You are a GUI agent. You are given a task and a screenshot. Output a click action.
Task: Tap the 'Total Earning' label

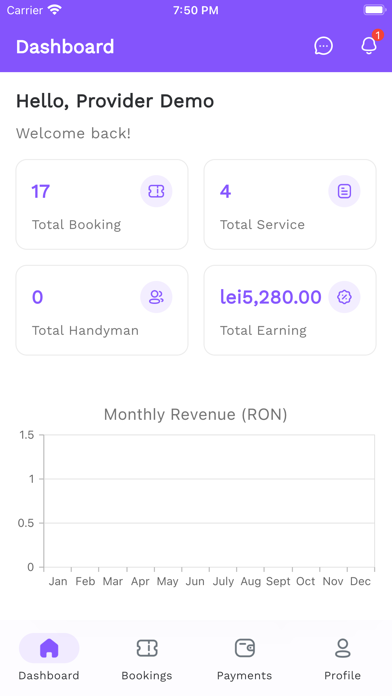[263, 331]
